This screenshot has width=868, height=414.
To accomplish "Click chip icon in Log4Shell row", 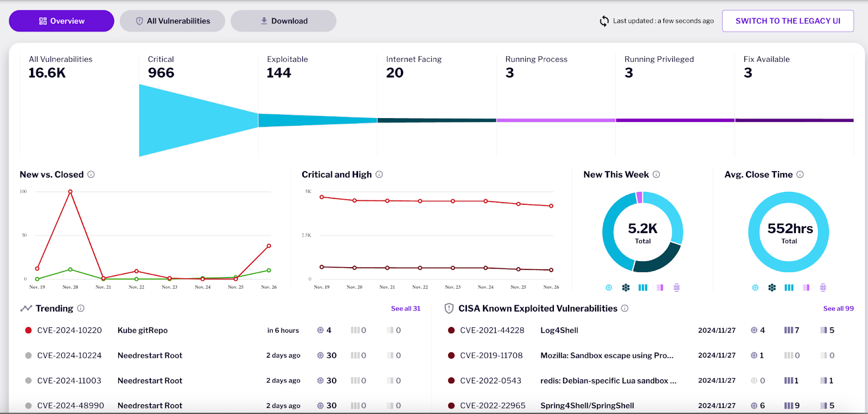I will tap(754, 330).
